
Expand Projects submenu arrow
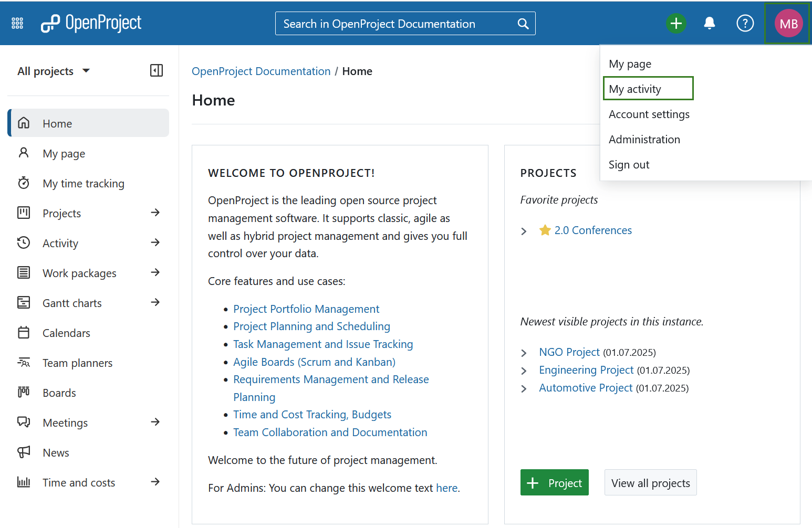(x=155, y=213)
